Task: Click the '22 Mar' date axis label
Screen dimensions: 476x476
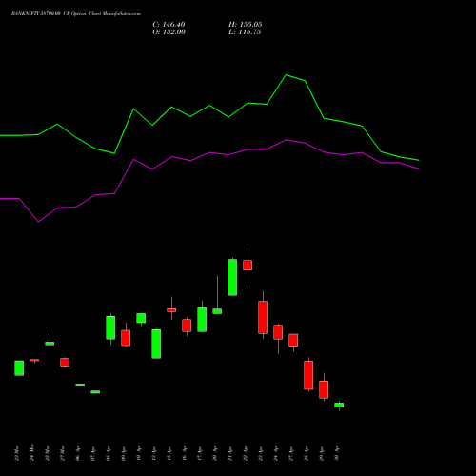Action: [17, 453]
